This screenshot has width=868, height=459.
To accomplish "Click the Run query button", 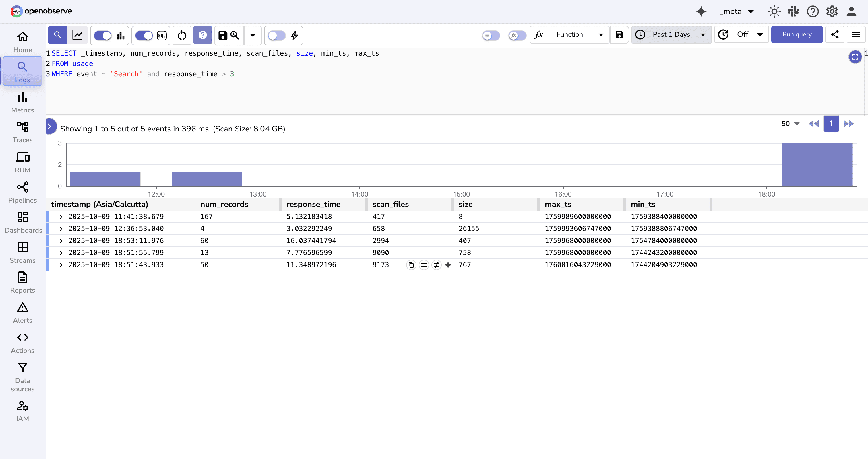I will tap(797, 34).
